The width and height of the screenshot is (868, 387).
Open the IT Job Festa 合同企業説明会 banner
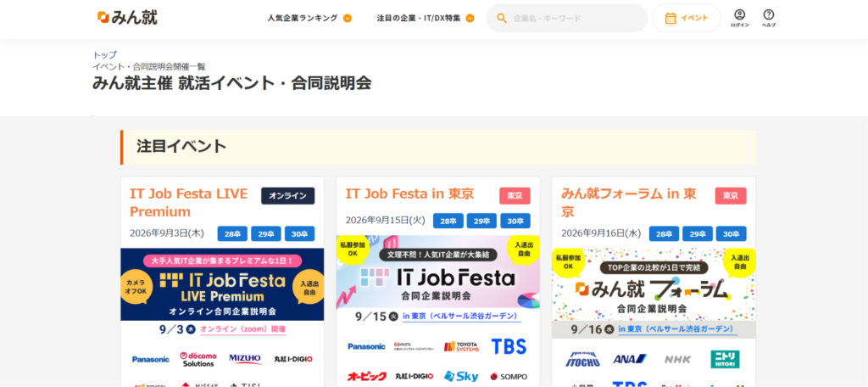(438, 272)
